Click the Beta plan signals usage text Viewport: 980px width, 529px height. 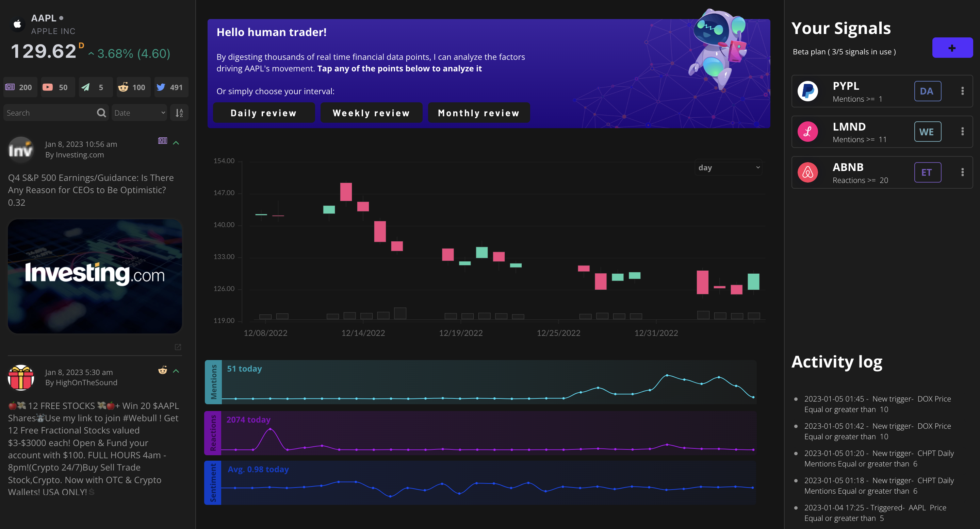pyautogui.click(x=844, y=52)
